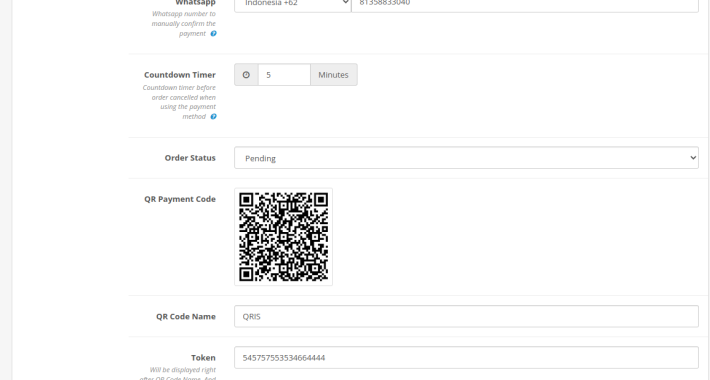Click the Token input field

coord(466,357)
